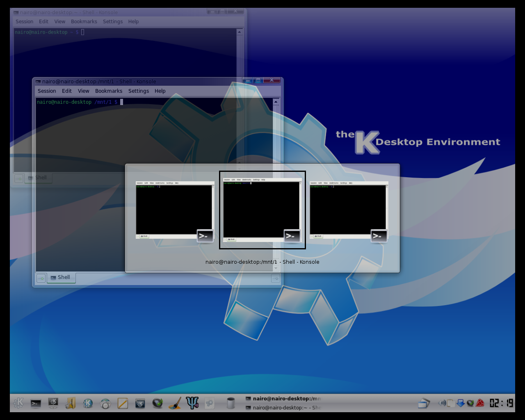Click the digital clock in the panel
525x420 pixels.
501,403
